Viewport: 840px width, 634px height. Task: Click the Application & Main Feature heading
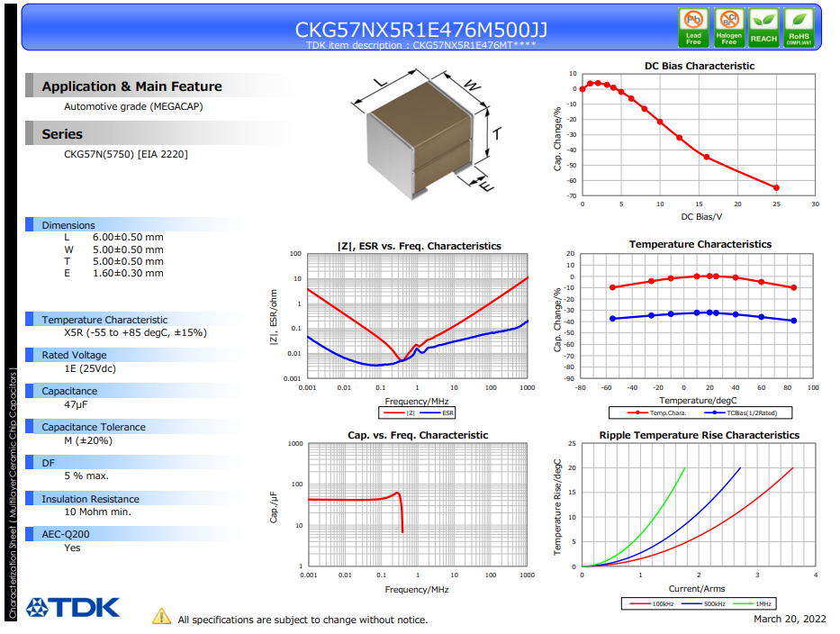pyautogui.click(x=131, y=86)
